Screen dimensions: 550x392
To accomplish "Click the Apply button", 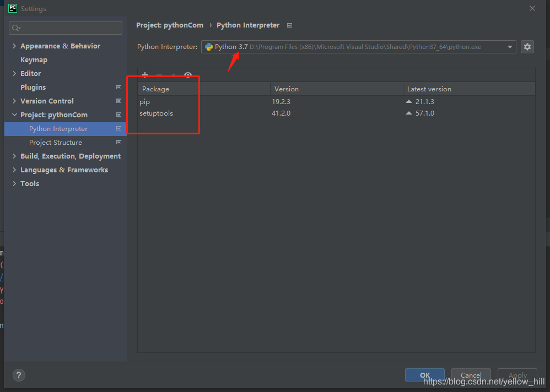I will tap(517, 375).
